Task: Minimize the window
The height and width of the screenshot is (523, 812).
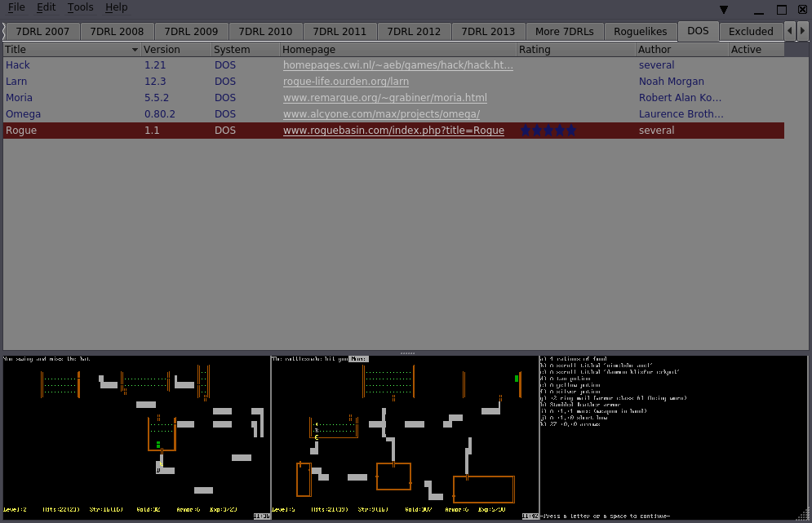Action: click(x=759, y=10)
